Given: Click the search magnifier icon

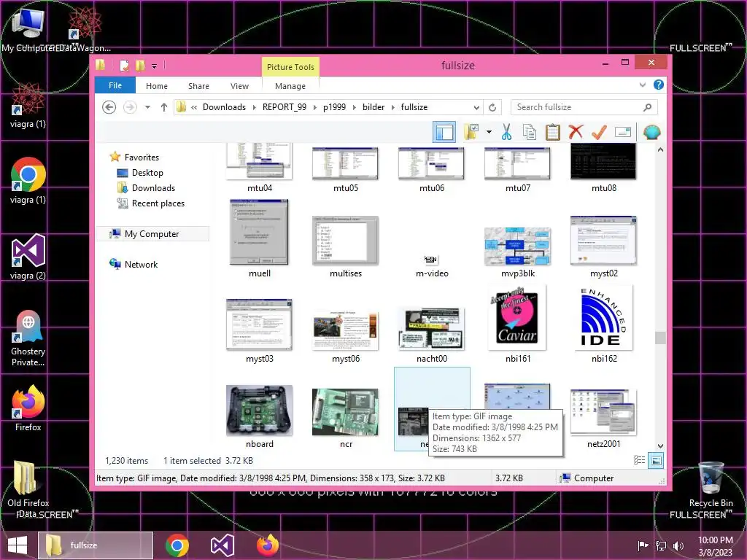Looking at the screenshot, I should tap(648, 107).
